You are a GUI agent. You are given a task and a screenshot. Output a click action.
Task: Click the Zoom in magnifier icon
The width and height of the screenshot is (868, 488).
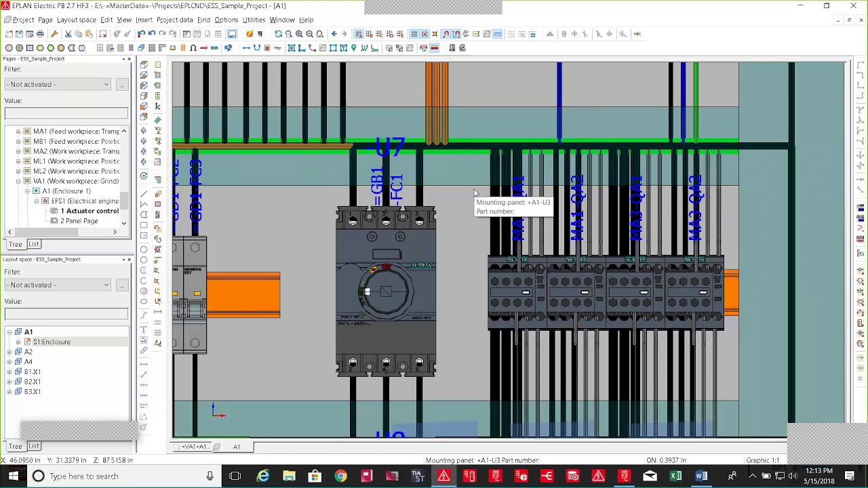(299, 34)
